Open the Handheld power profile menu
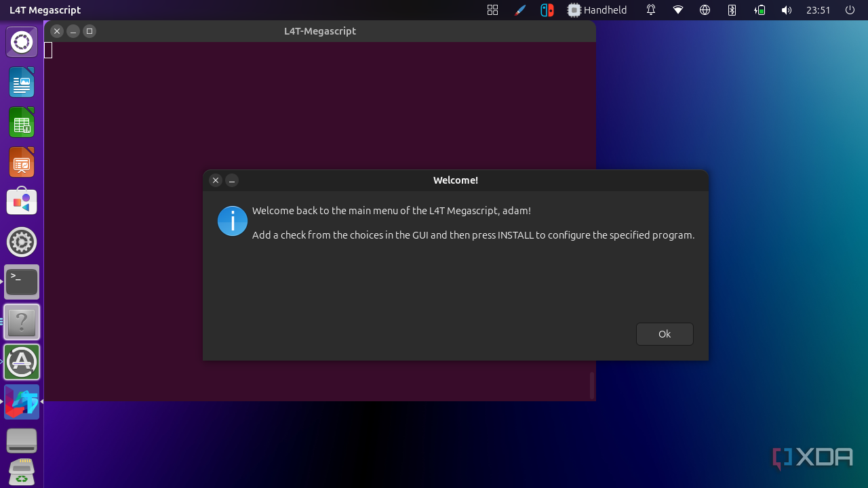This screenshot has width=868, height=488. pyautogui.click(x=597, y=10)
